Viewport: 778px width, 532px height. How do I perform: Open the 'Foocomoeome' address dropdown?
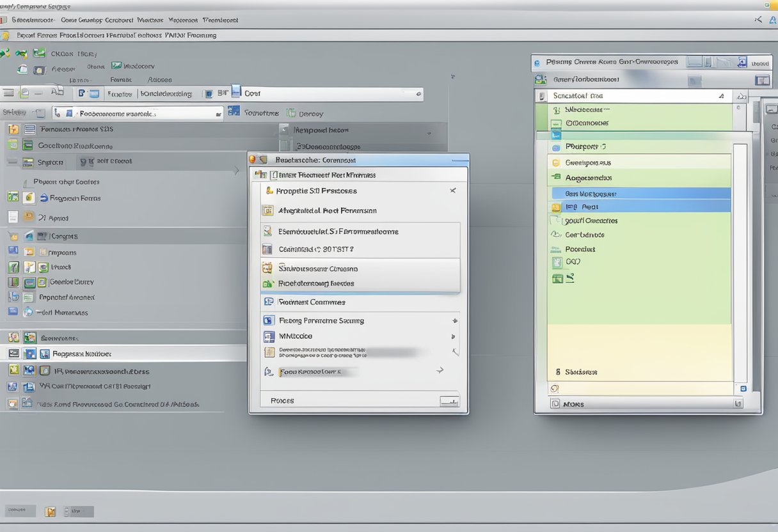point(218,114)
